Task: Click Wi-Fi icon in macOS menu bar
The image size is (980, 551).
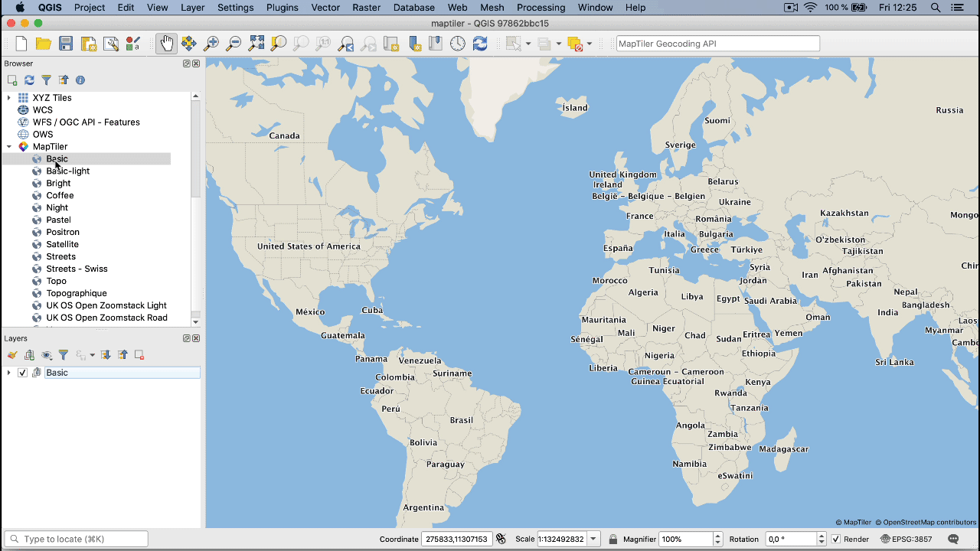Action: [811, 8]
